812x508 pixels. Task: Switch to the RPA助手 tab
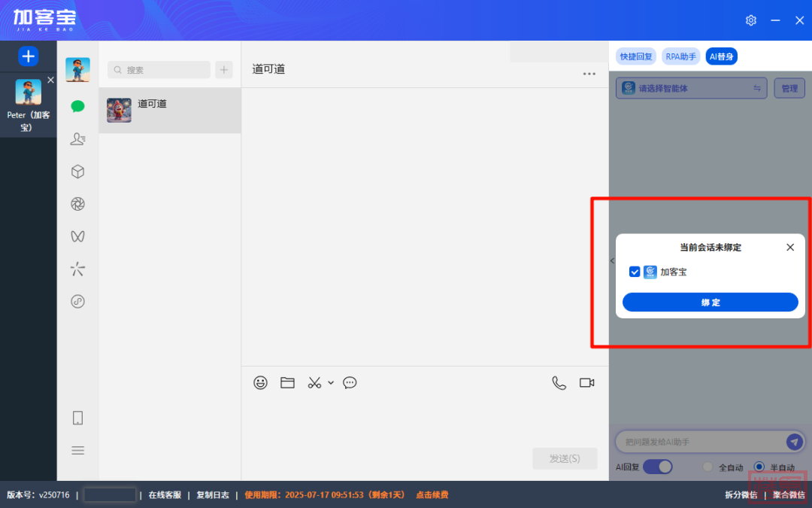(681, 56)
